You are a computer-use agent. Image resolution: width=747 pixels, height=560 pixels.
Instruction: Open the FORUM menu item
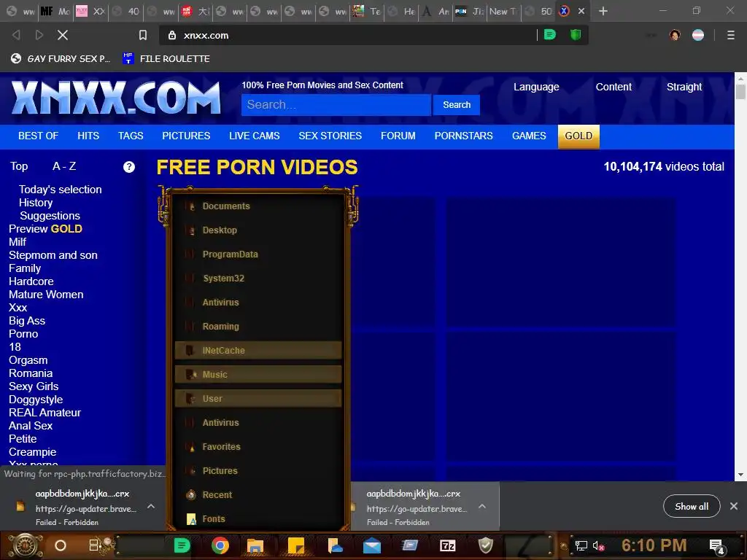pyautogui.click(x=398, y=136)
